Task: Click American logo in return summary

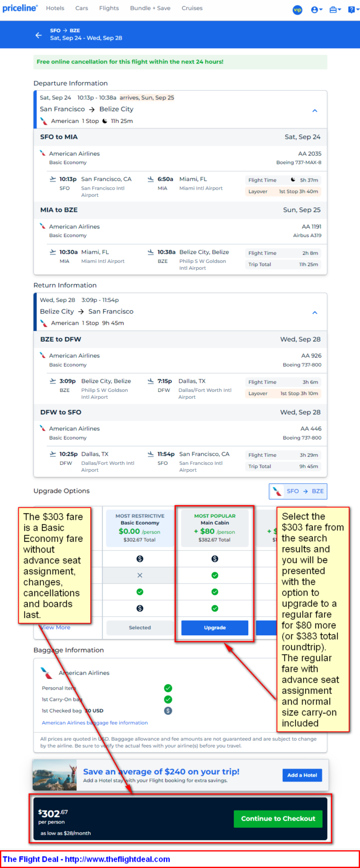Action: (44, 323)
